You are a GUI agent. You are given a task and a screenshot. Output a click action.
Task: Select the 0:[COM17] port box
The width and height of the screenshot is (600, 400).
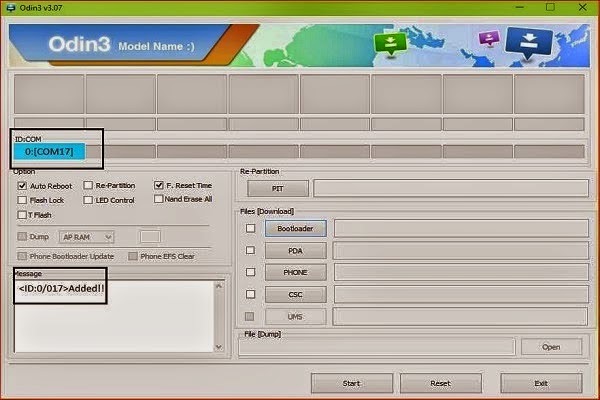tap(49, 152)
